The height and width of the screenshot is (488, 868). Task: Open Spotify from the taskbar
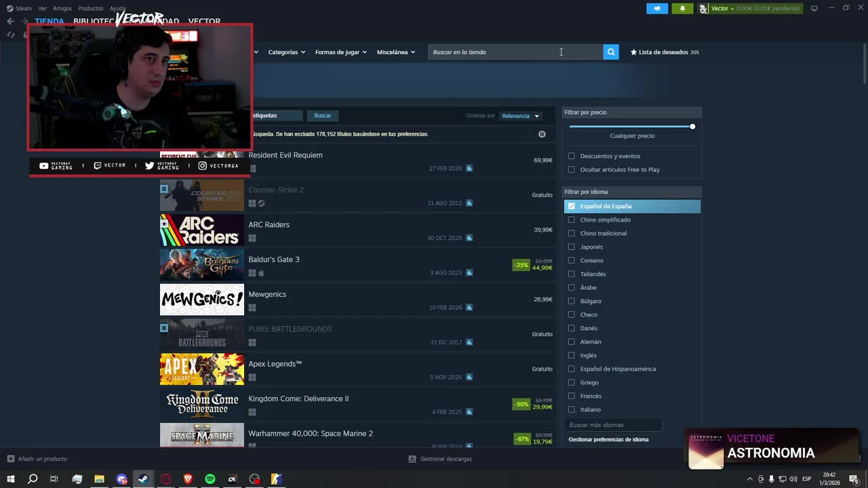[210, 479]
